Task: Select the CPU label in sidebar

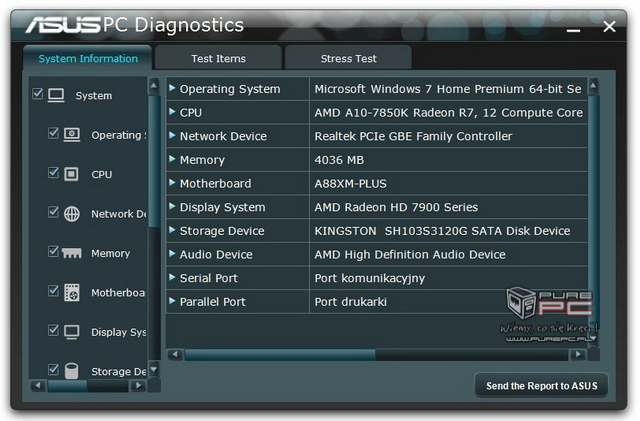Action: coord(102,174)
